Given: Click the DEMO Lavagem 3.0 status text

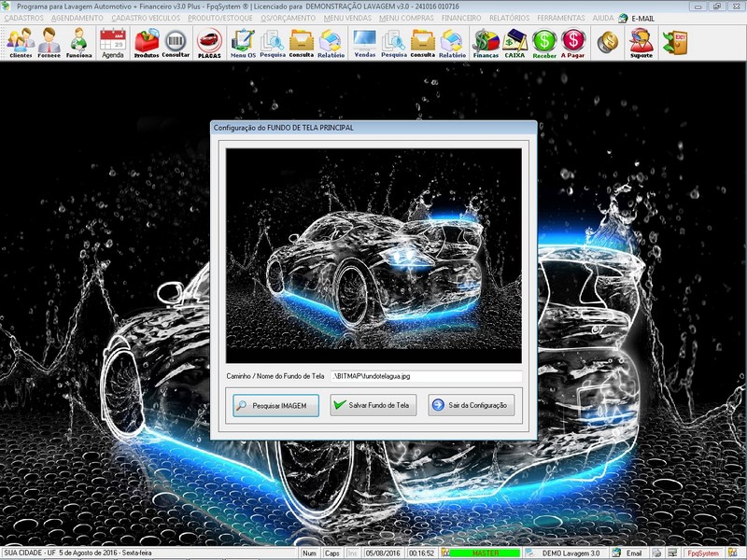Looking at the screenshot, I should click(x=571, y=553).
